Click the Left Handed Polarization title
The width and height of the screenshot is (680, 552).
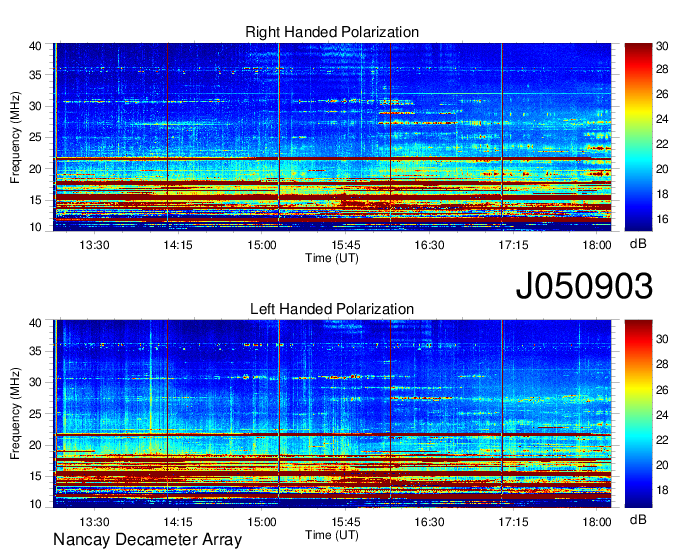[x=332, y=309]
